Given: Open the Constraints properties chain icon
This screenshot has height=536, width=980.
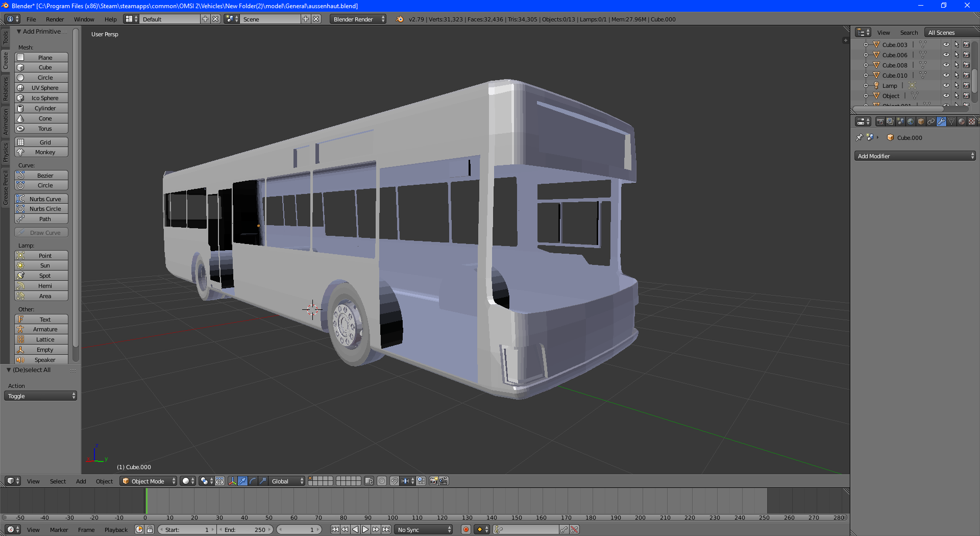Looking at the screenshot, I should point(931,121).
